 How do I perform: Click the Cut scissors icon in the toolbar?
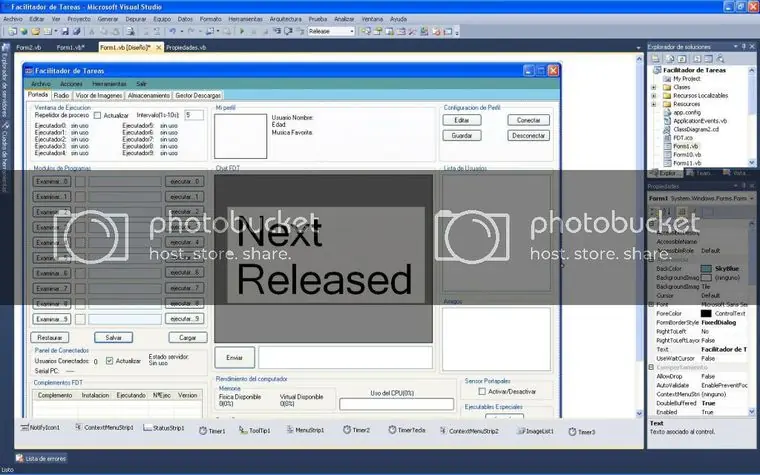pyautogui.click(x=91, y=32)
